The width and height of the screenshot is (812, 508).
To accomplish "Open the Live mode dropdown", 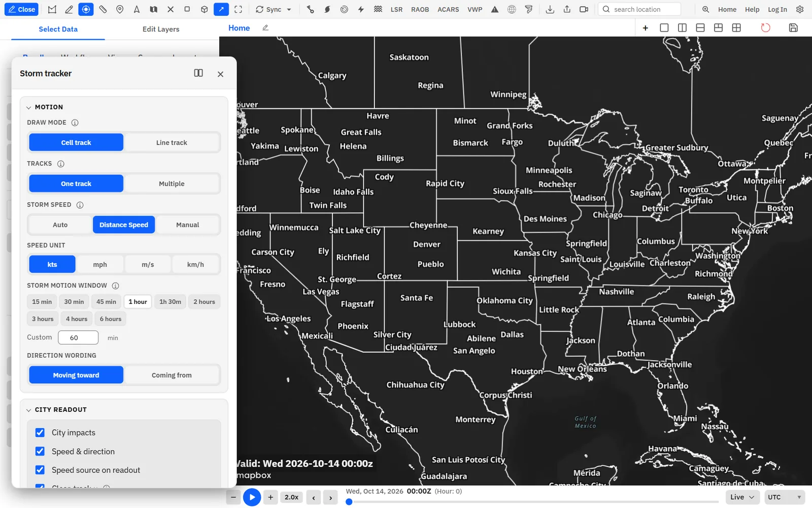I will coord(742,497).
